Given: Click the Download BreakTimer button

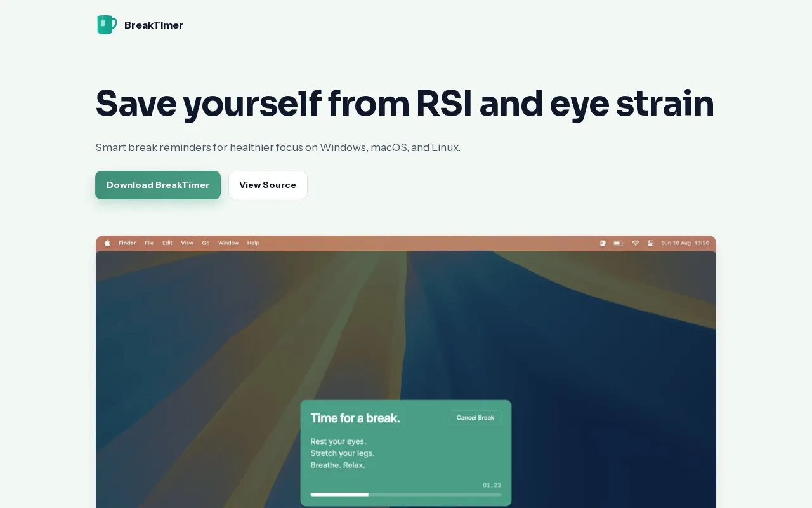Looking at the screenshot, I should point(158,185).
